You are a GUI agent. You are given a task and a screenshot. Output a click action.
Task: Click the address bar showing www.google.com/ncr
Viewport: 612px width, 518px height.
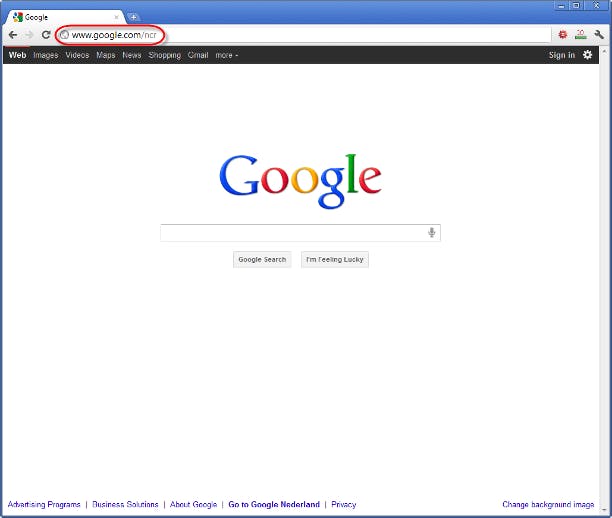304,35
